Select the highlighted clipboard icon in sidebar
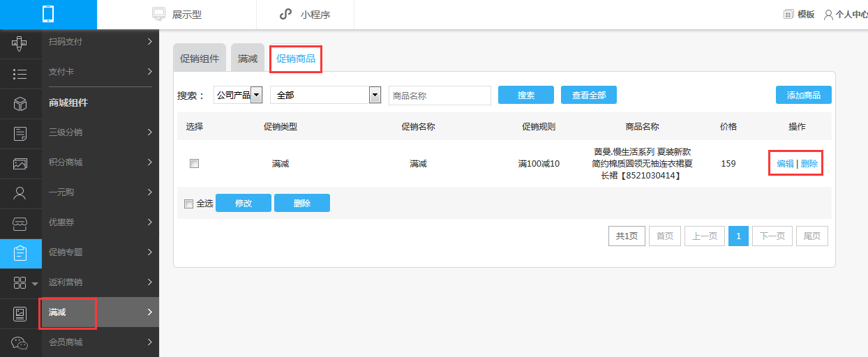 click(20, 253)
